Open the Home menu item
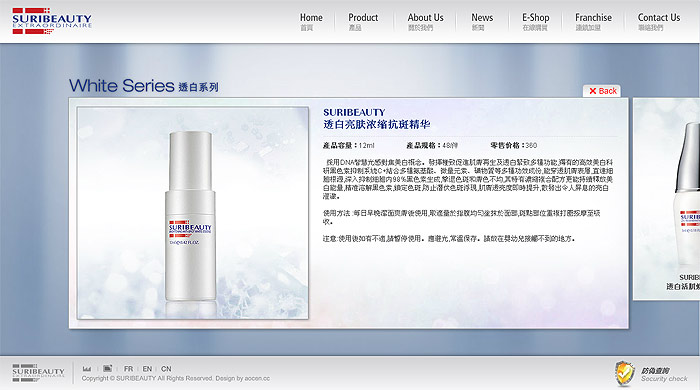The width and height of the screenshot is (700, 390). coord(311,21)
